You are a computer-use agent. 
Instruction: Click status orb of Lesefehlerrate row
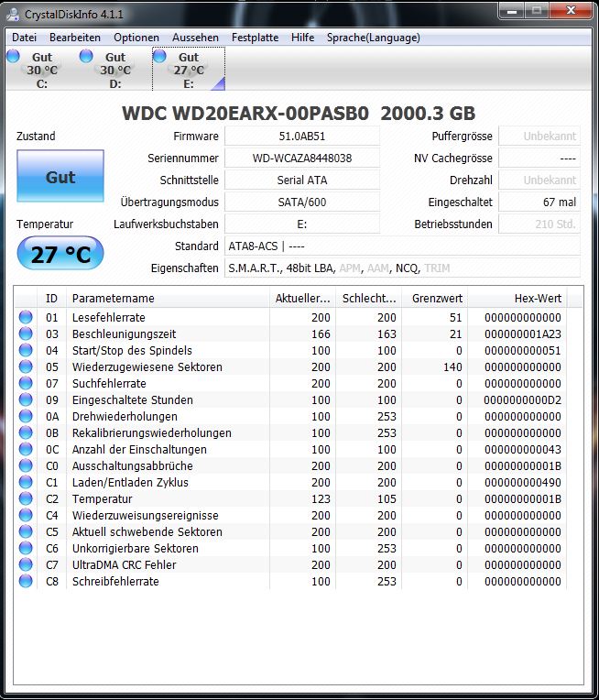26,317
